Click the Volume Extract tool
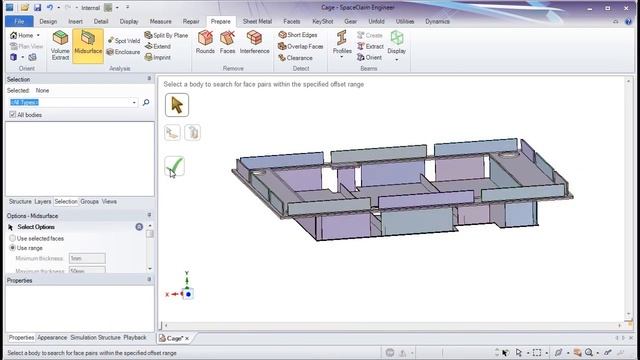Screen dimensions: 640x360 (60, 45)
